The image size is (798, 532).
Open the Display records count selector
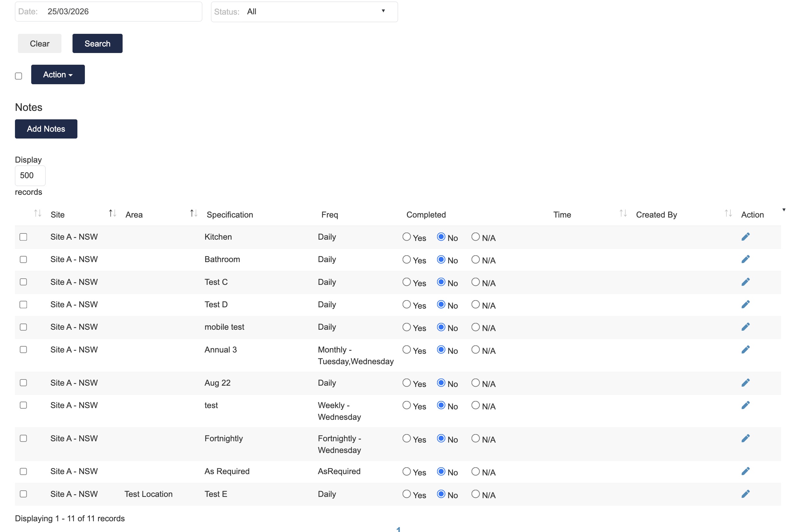click(30, 175)
